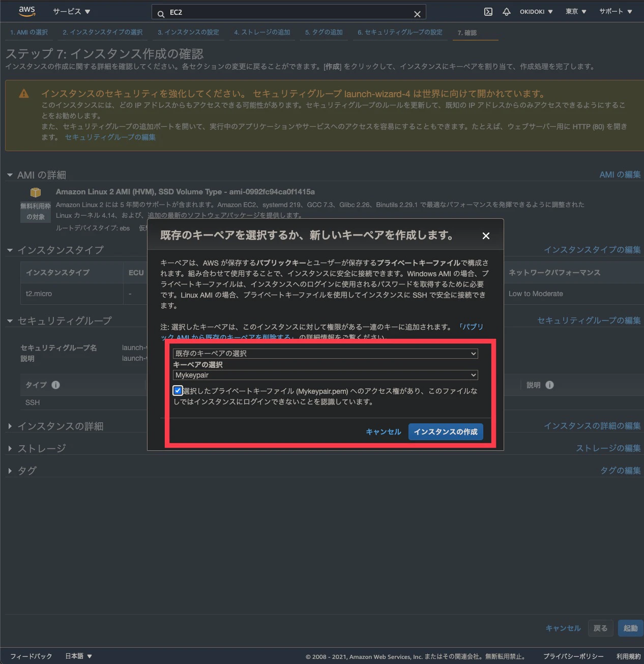Viewport: 644px width, 664px height.
Task: Click the 起動 button
Action: click(x=631, y=628)
